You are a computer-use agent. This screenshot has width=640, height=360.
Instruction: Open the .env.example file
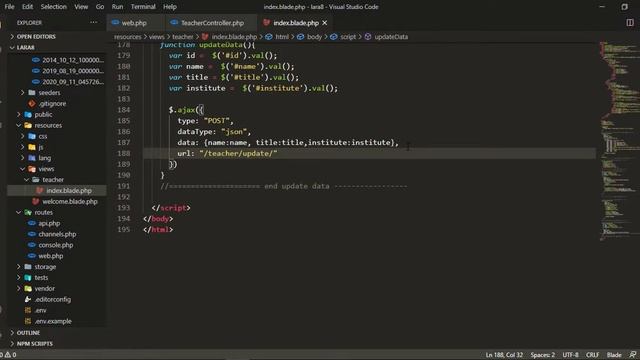tap(53, 321)
